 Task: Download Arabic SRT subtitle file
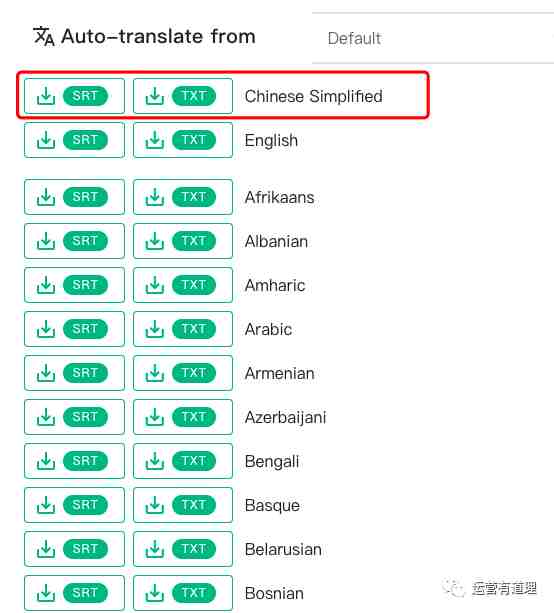pyautogui.click(x=74, y=329)
